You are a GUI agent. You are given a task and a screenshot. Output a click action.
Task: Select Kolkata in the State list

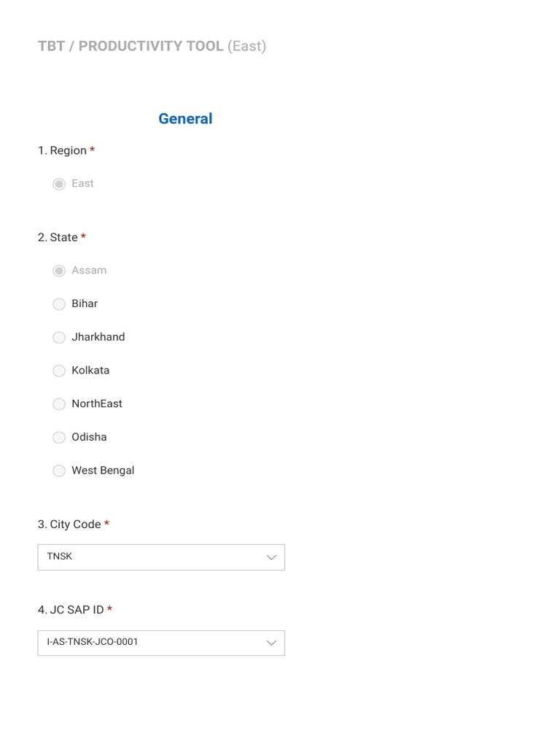[59, 371]
